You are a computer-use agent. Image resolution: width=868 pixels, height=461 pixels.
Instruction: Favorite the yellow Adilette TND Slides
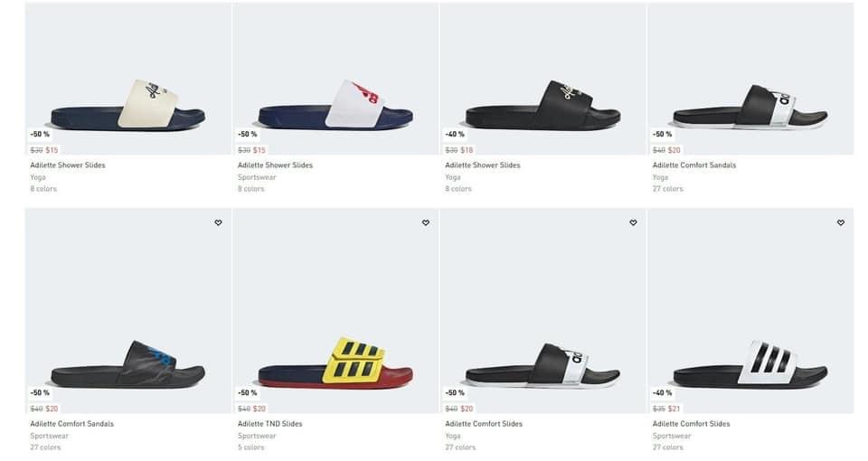426,222
